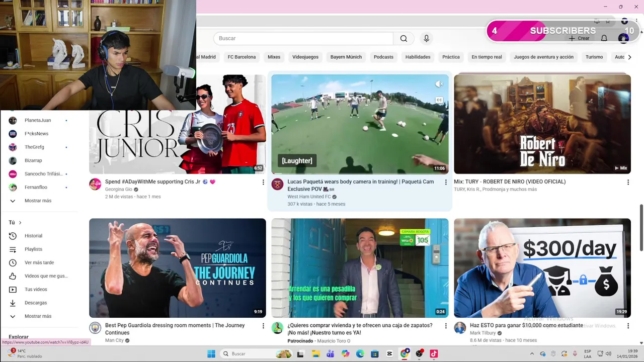Open Mark Tilbury channel avatar
Viewport: 644px width, 362px height.
[x=460, y=328]
